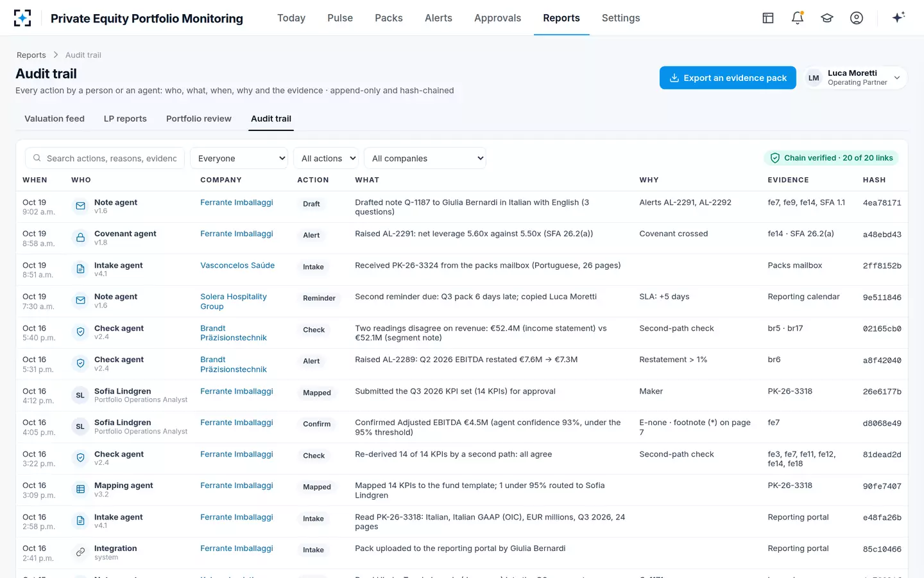Screen dimensions: 924x578
Task: Open Brandt Präzisionstechnik link on the 5:40 p.m. row
Action: (x=234, y=333)
